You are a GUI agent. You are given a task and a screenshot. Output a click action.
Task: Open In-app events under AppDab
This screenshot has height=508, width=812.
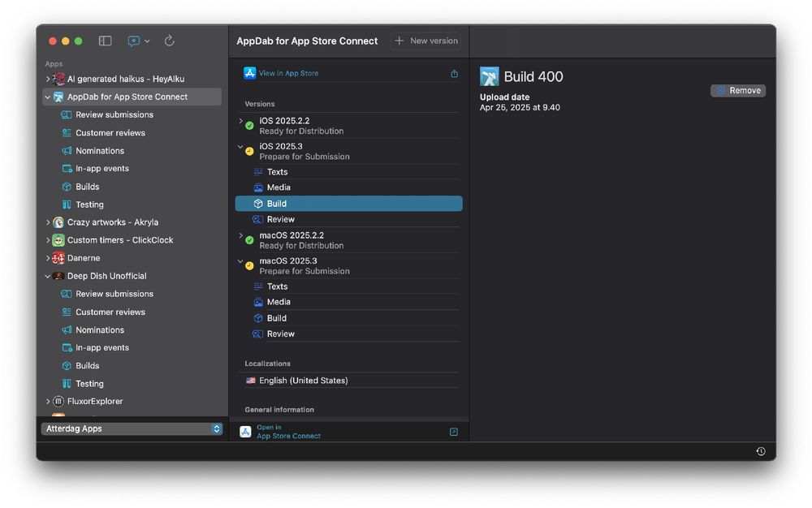102,169
